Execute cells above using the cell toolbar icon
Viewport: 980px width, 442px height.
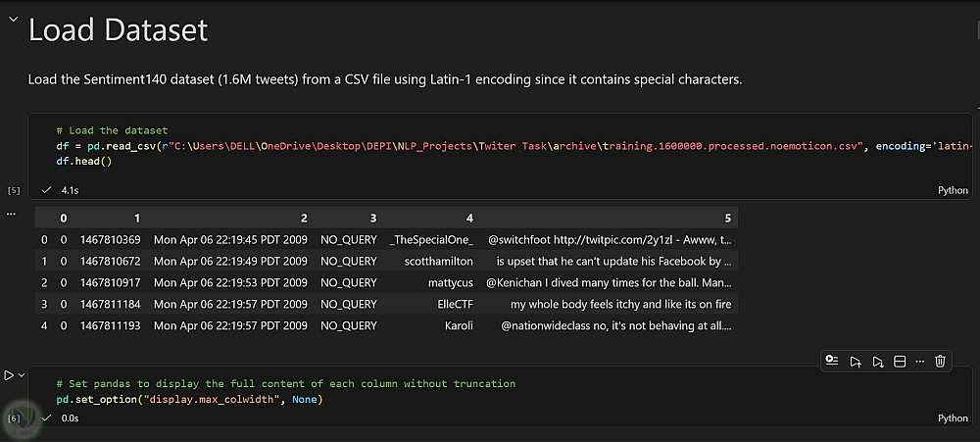tap(856, 361)
